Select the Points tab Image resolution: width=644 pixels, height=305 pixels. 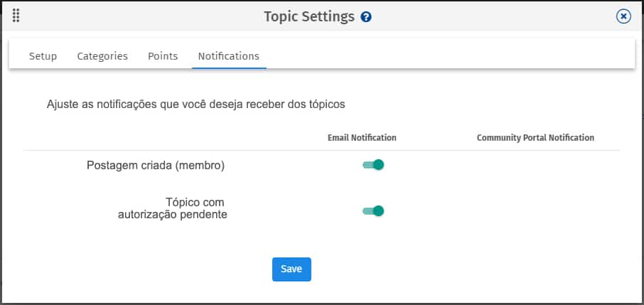click(163, 56)
